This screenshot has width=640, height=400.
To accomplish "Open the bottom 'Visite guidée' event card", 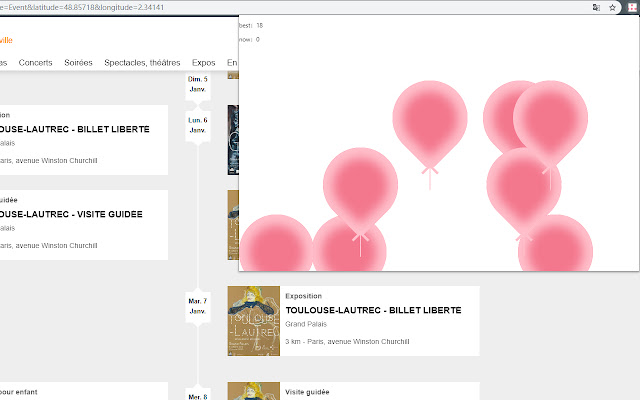I will 353,391.
